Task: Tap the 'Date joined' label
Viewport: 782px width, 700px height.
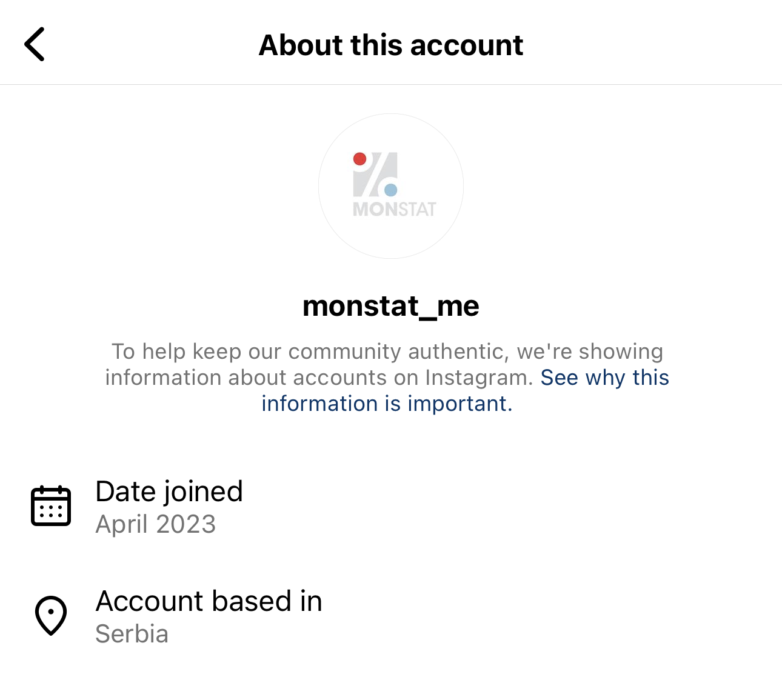Action: pos(169,492)
